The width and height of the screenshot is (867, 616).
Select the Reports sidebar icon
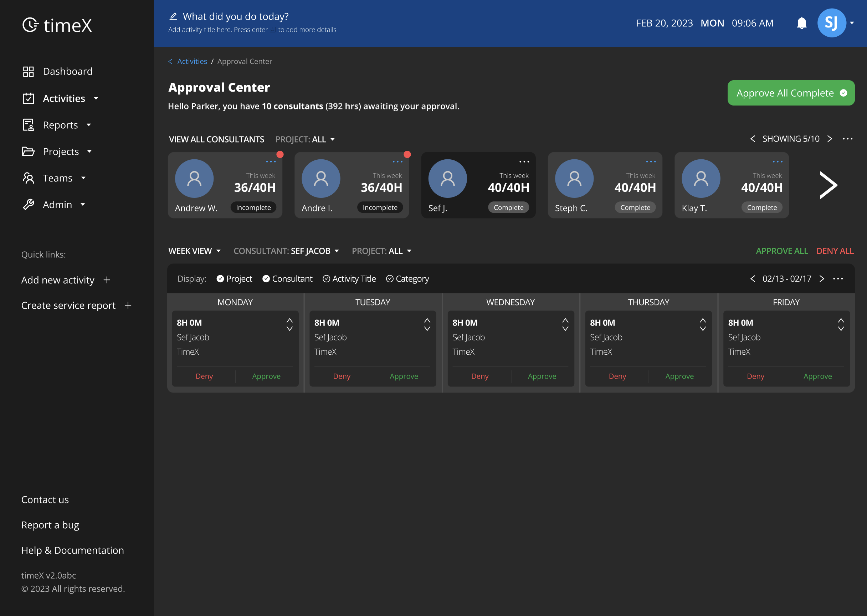click(28, 125)
